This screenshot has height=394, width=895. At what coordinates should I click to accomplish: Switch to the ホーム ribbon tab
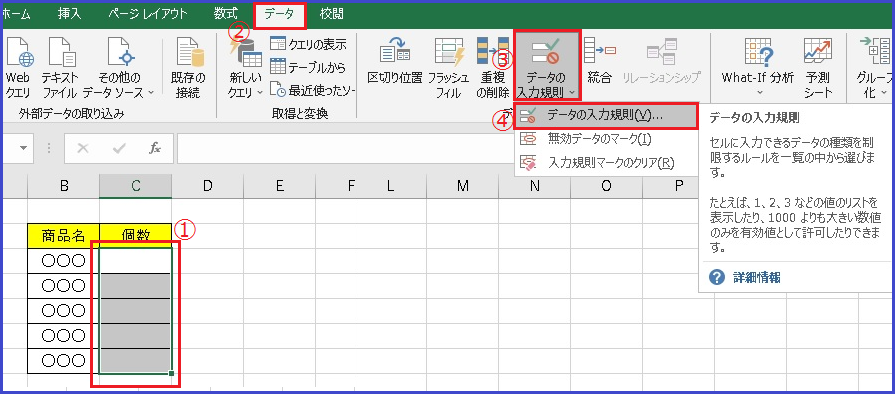(17, 14)
